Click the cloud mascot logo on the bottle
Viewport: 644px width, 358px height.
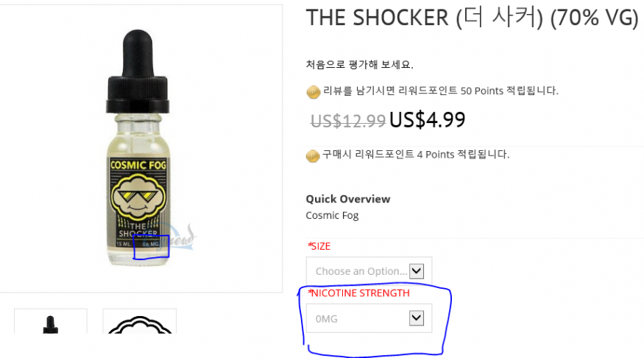[138, 197]
